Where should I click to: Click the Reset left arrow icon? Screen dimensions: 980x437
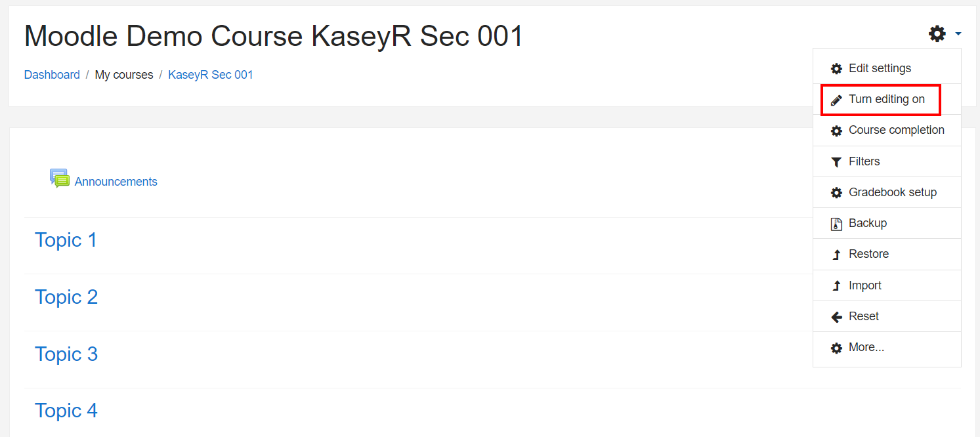click(836, 317)
